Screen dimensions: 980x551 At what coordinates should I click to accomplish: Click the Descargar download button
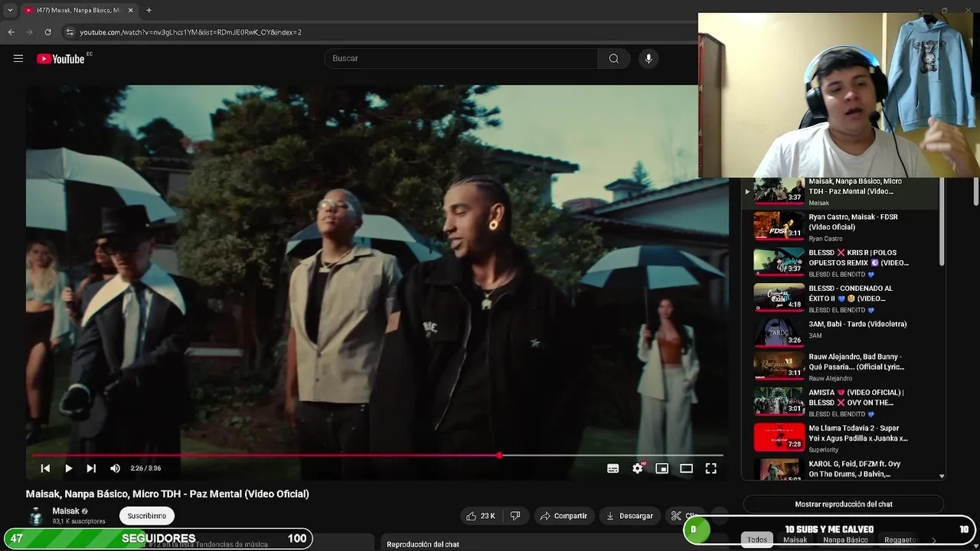click(x=629, y=516)
